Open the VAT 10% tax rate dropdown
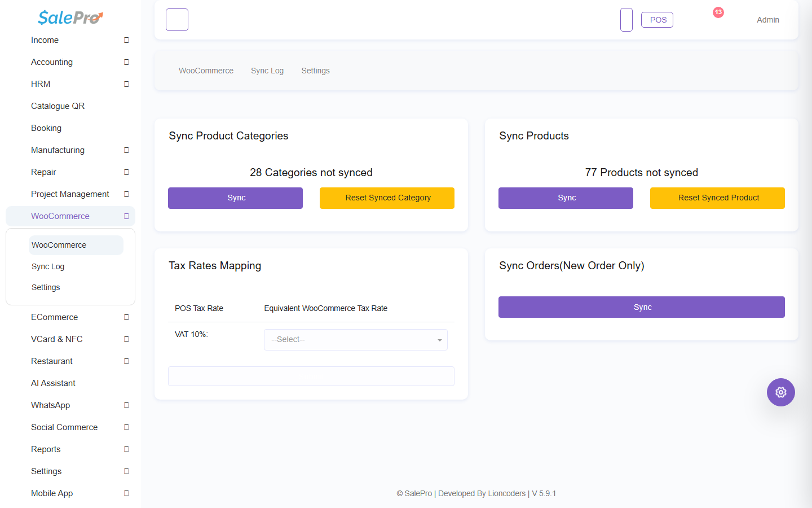The height and width of the screenshot is (508, 812). click(356, 340)
